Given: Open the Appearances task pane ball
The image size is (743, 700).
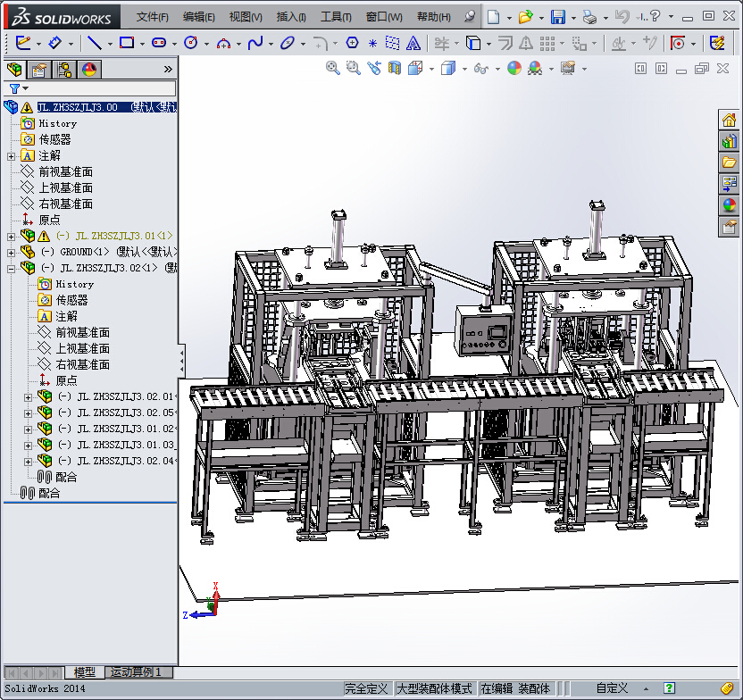Looking at the screenshot, I should tap(729, 205).
